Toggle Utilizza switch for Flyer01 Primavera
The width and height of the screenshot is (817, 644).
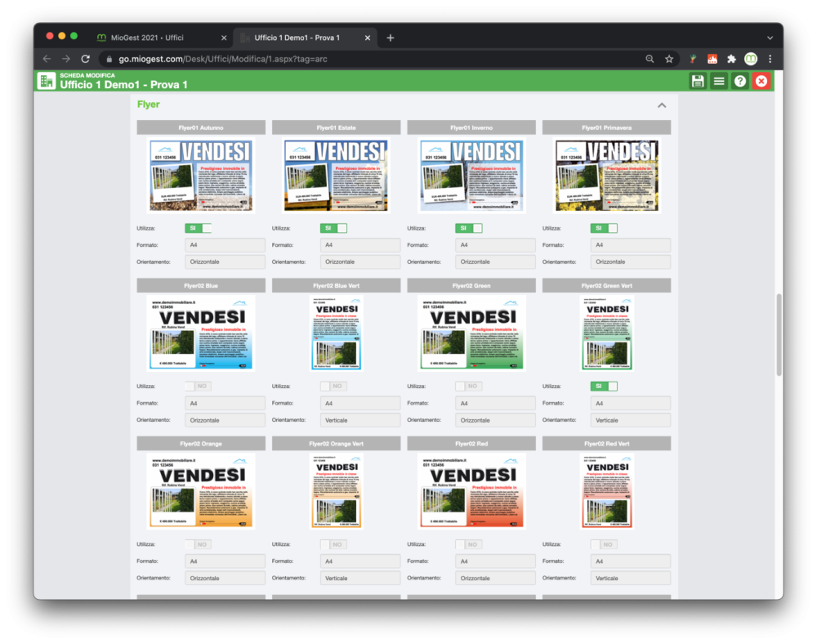coord(604,228)
